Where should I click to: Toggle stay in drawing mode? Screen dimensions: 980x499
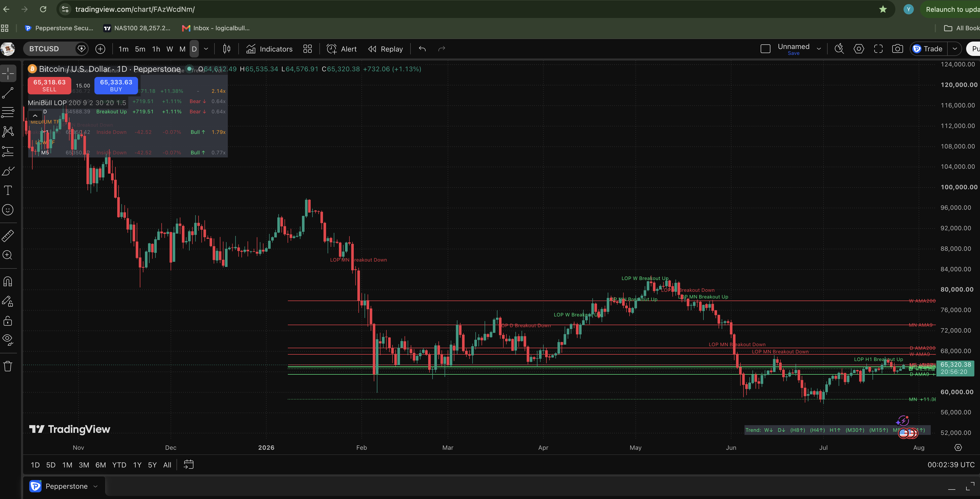(x=8, y=301)
